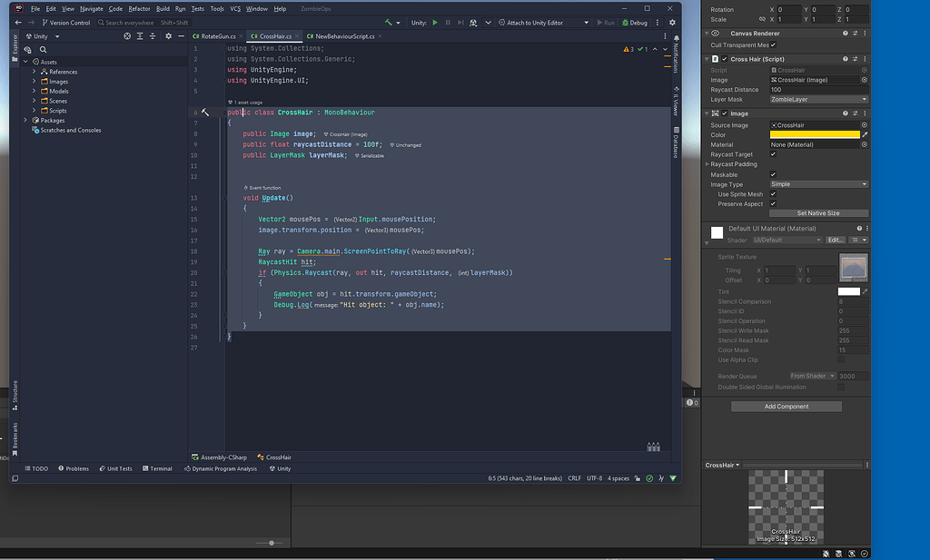Screen dimensions: 930x560
Task: Click the eyedropper next to Color field
Action: coord(864,134)
